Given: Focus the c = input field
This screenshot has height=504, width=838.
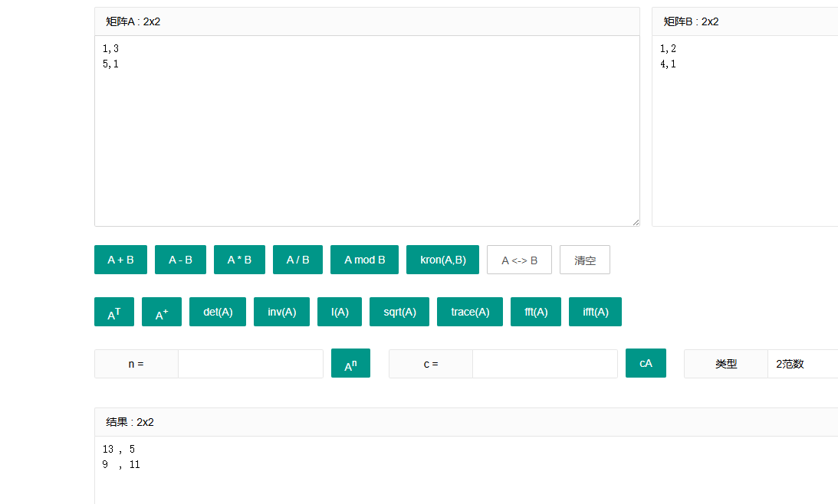Looking at the screenshot, I should tap(545, 364).
